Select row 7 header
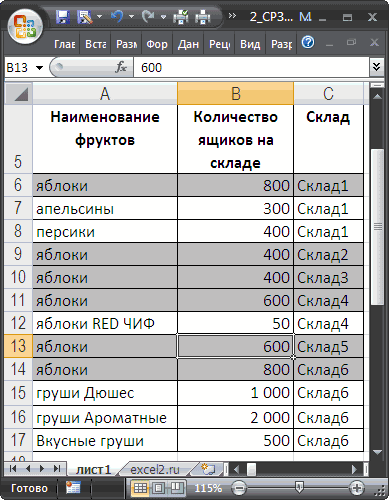This screenshot has height=500, width=389. click(18, 208)
